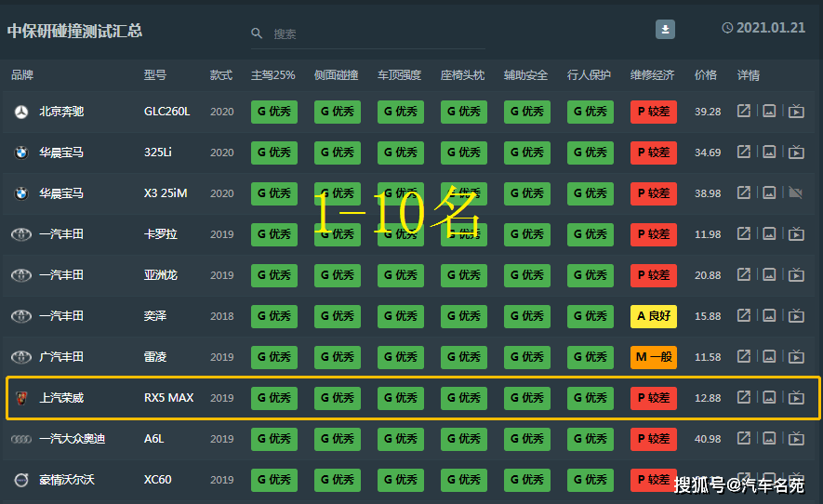Click 雷凌 orange M 一般 rating badge
823x504 pixels.
[653, 357]
